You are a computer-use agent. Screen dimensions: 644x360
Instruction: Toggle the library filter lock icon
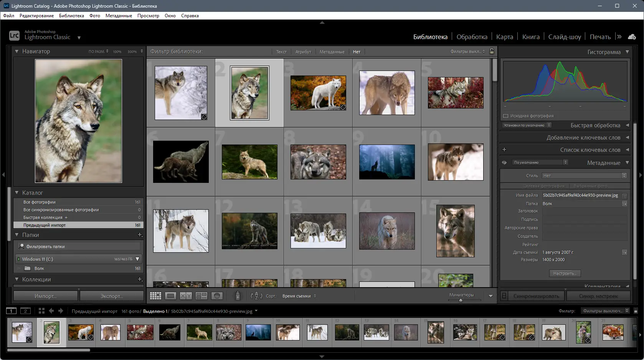(492, 51)
